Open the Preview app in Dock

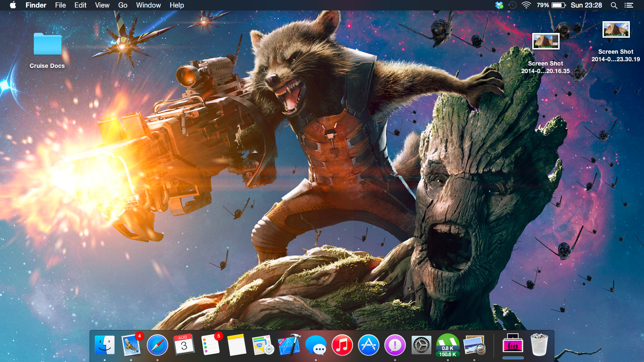(474, 345)
